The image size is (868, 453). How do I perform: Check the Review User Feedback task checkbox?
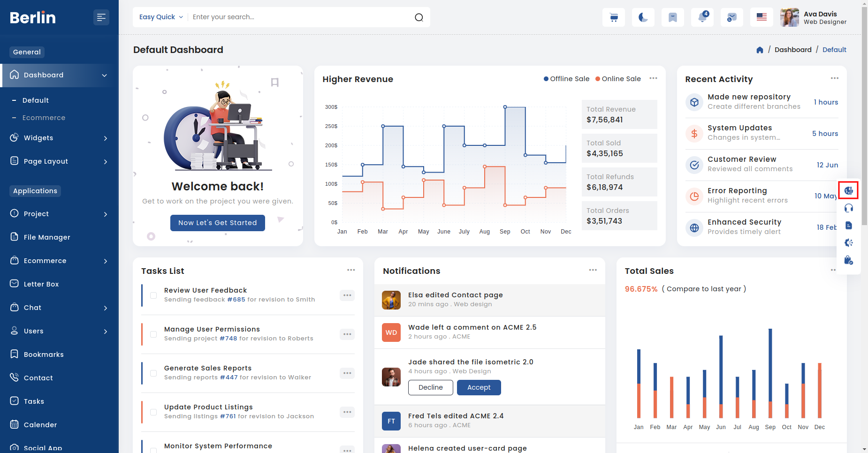point(153,295)
